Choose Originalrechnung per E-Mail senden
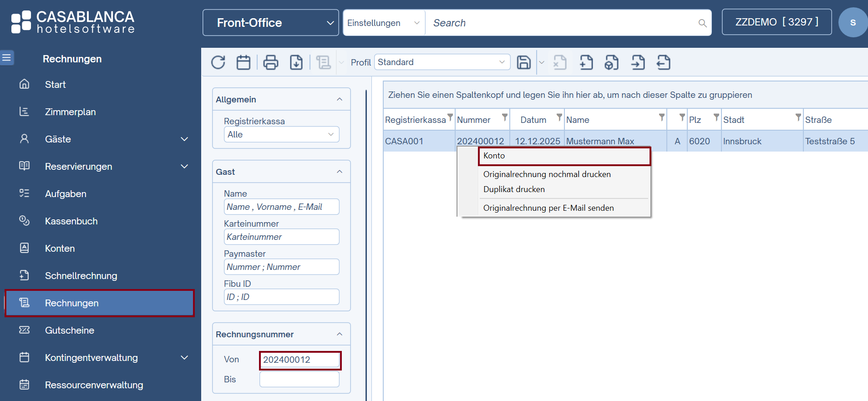 (x=548, y=208)
